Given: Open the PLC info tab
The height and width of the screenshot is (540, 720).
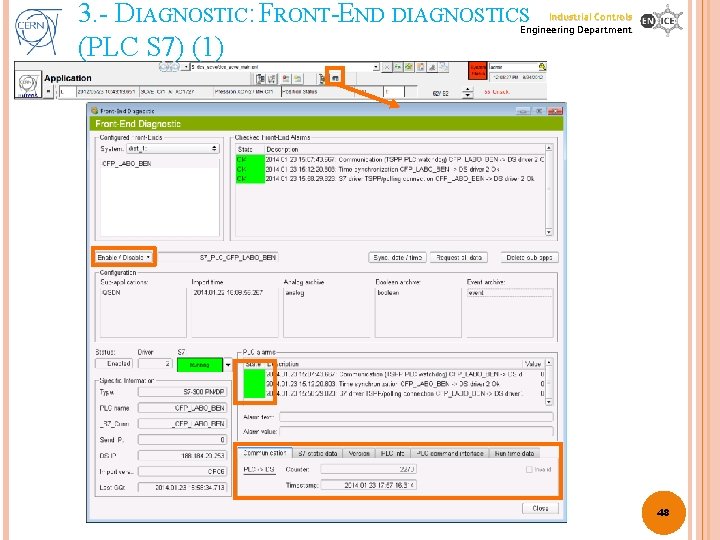Looking at the screenshot, I should 393,453.
